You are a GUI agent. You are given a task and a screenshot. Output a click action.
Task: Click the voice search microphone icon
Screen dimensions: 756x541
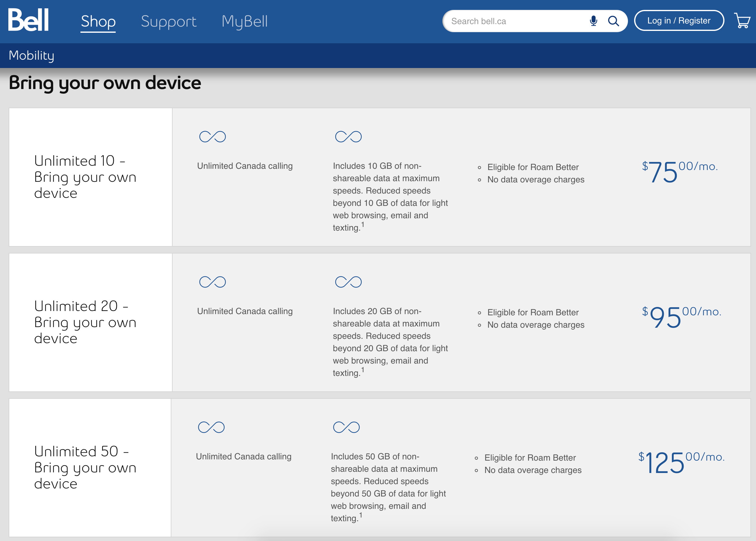tap(593, 21)
